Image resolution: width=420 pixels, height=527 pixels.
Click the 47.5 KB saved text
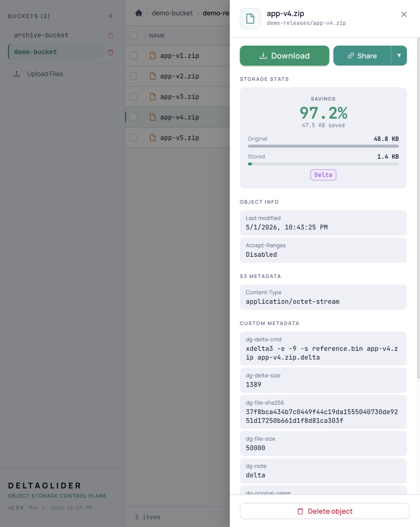point(323,125)
